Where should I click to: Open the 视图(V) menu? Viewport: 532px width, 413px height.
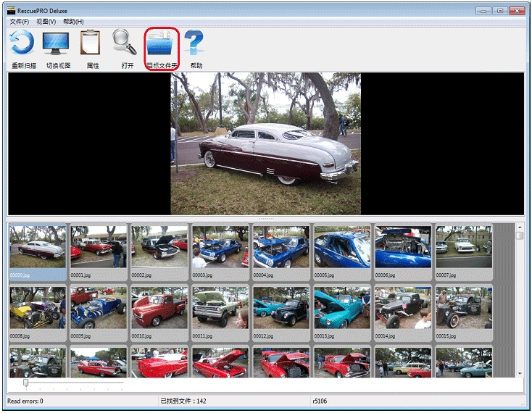click(46, 22)
